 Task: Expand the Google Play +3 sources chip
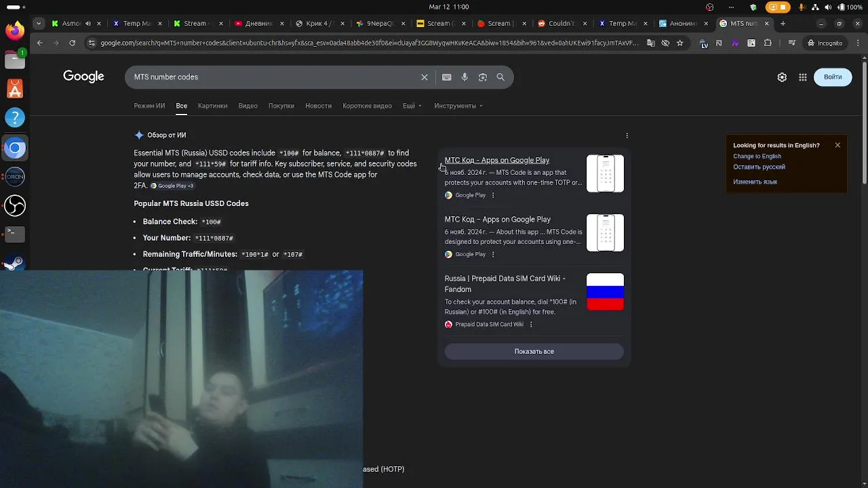172,186
